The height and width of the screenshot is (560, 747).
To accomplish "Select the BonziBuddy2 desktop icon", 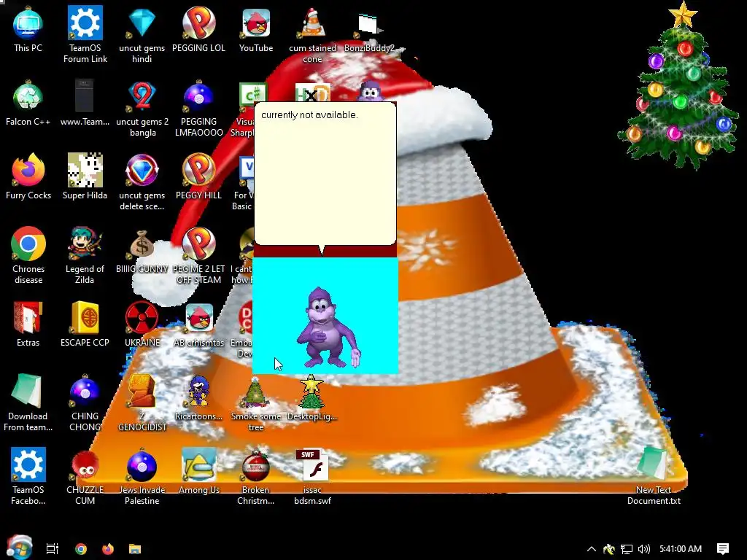I will pos(369,29).
